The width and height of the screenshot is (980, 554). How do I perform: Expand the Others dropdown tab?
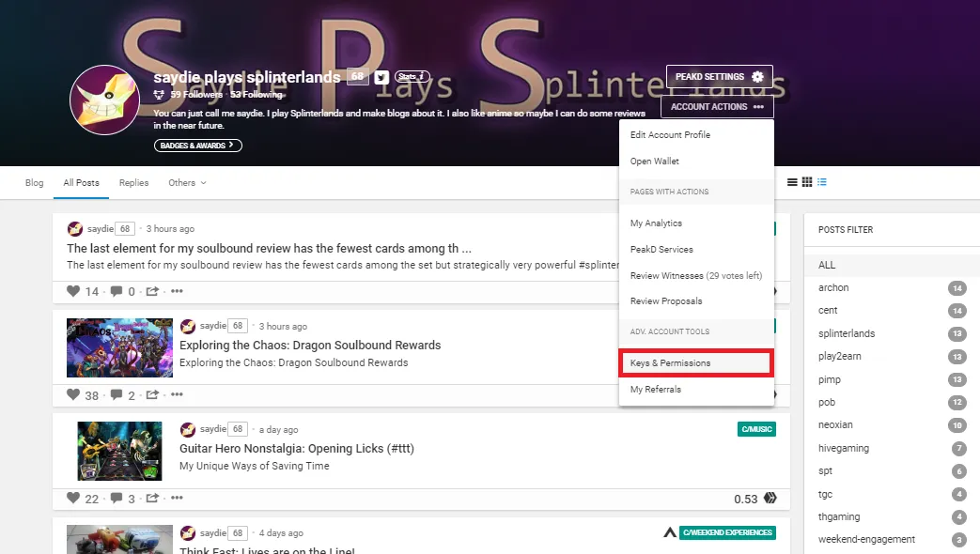187,182
